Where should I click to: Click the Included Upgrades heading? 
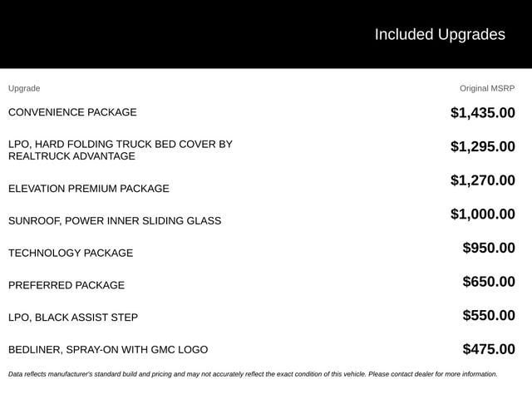pos(440,35)
